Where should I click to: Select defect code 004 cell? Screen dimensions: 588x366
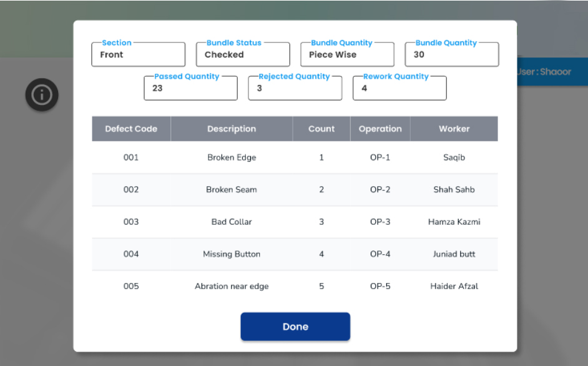pos(131,254)
